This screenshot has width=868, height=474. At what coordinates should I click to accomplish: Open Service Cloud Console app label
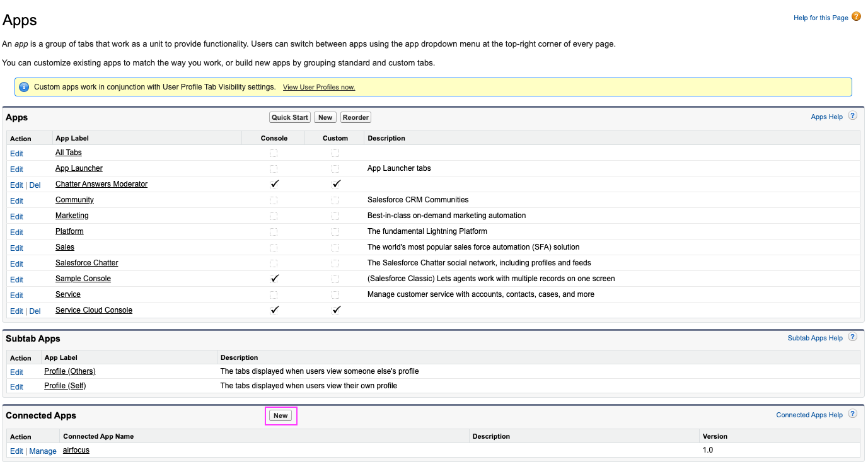(x=94, y=310)
